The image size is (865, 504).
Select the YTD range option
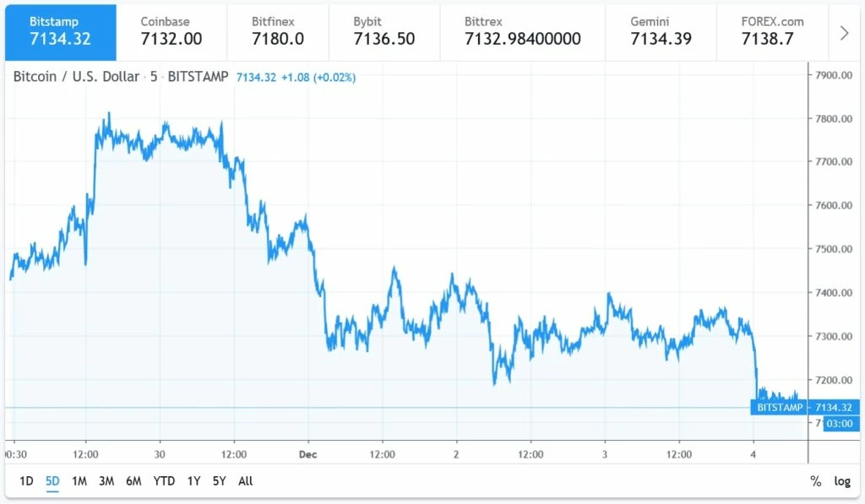tap(164, 481)
